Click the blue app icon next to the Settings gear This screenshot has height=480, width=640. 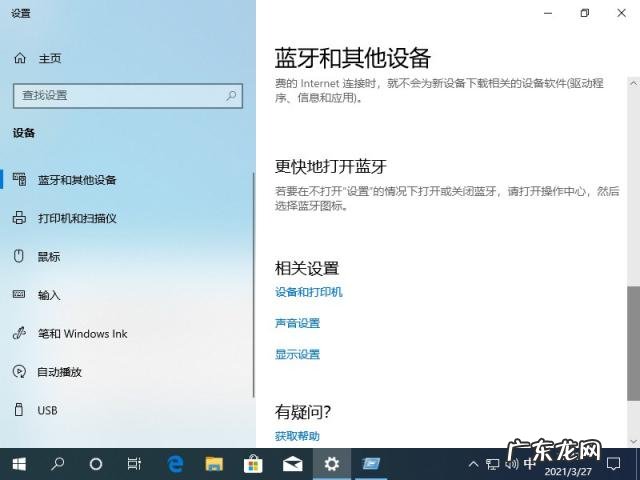(x=371, y=464)
